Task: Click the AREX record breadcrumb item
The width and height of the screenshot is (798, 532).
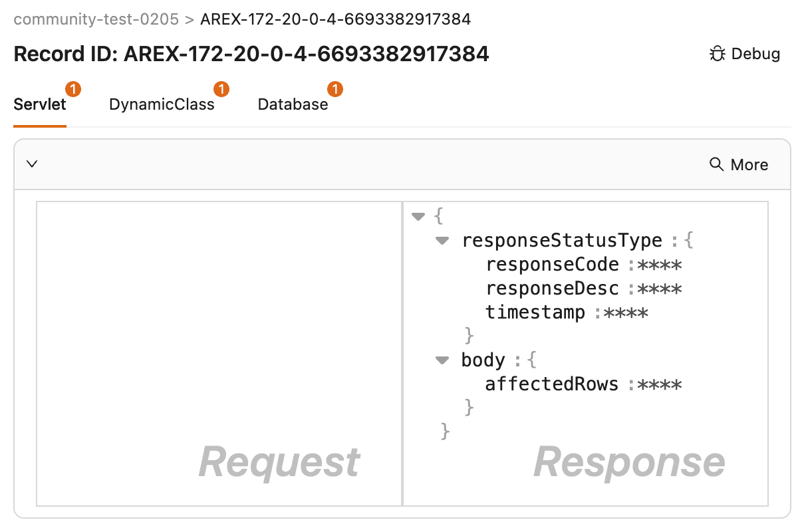Action: click(335, 19)
